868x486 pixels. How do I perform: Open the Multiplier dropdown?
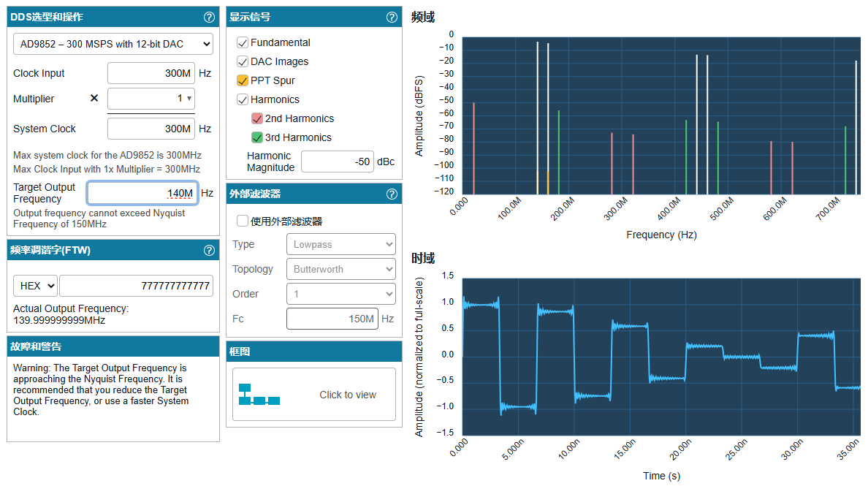point(151,98)
